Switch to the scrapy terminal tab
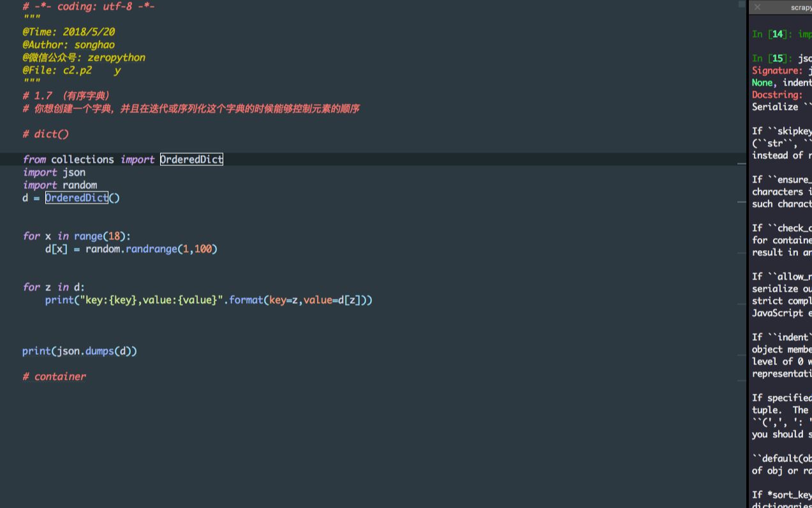Screen dimensions: 812x508 (x=801, y=7)
